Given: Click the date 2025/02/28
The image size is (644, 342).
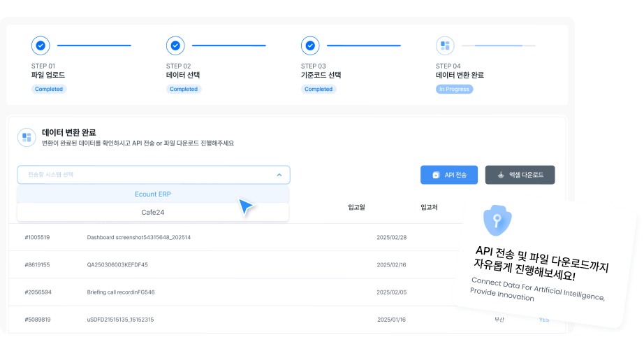Looking at the screenshot, I should click(391, 238).
